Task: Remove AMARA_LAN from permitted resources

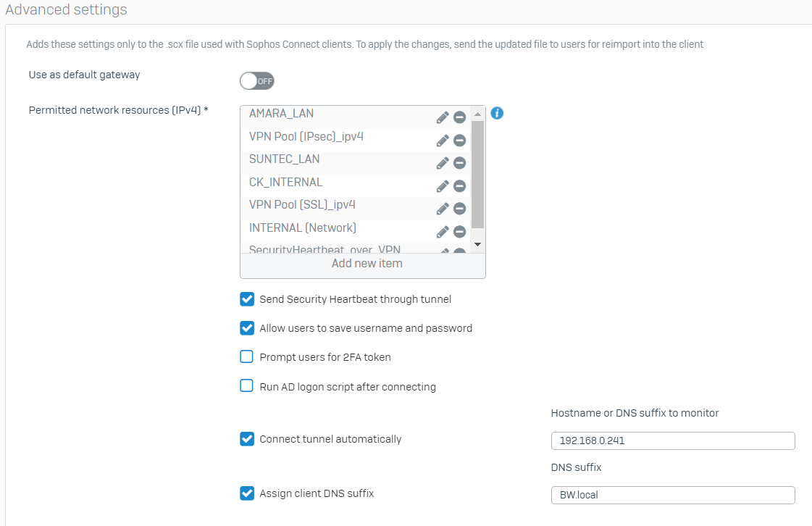Action: [x=459, y=117]
